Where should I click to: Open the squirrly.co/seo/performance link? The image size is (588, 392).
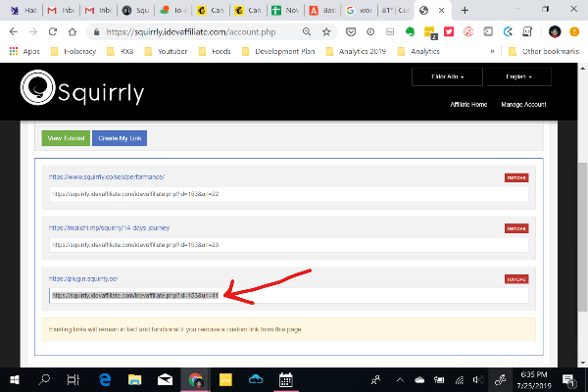(x=107, y=176)
